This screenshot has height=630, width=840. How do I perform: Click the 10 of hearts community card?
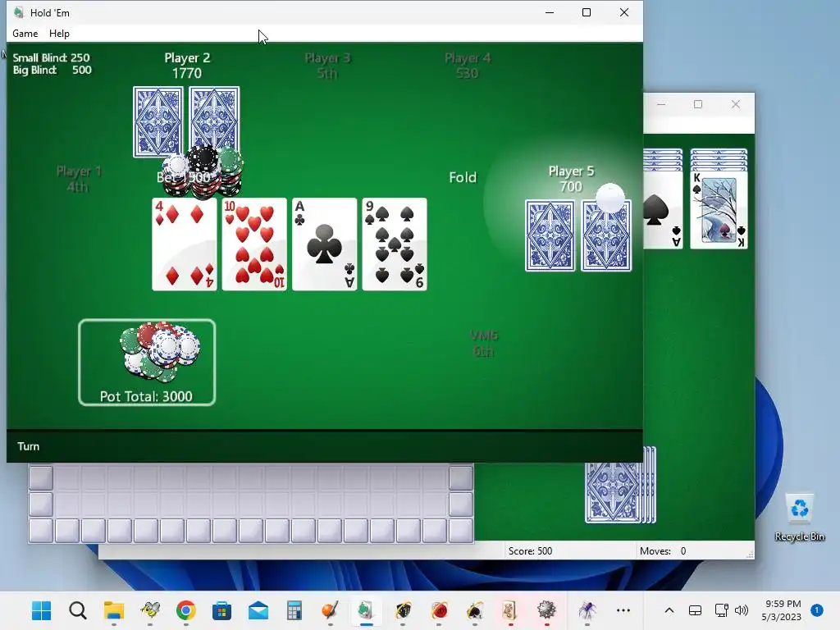coord(254,244)
